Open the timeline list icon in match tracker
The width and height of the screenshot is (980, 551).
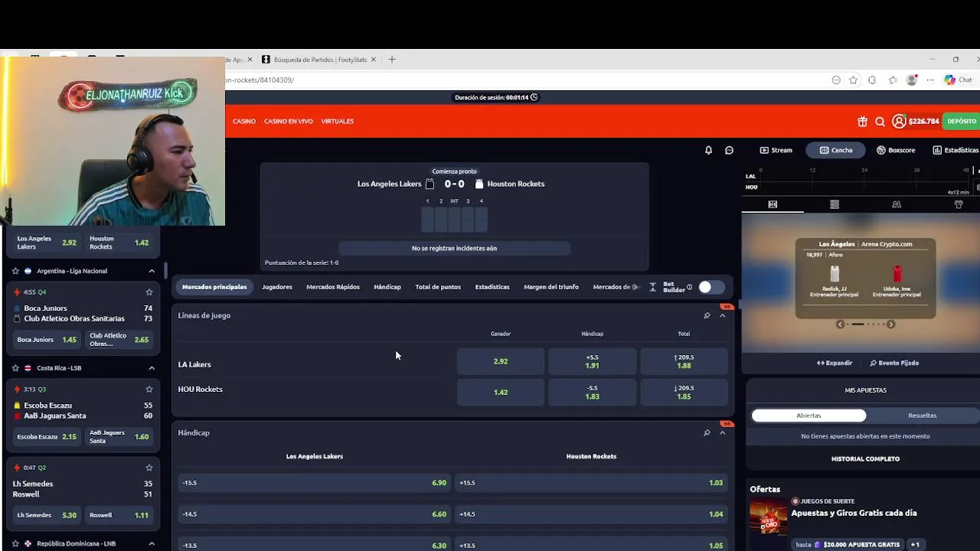[835, 204]
